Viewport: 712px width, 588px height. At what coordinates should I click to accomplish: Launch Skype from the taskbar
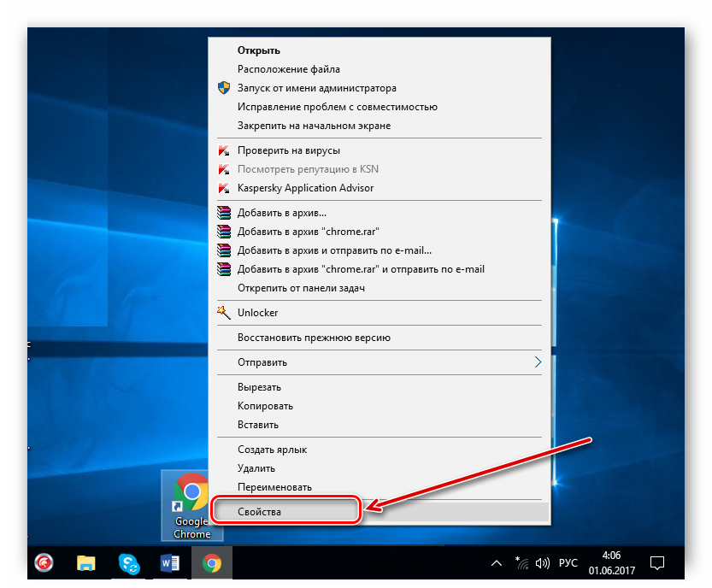coord(129,563)
